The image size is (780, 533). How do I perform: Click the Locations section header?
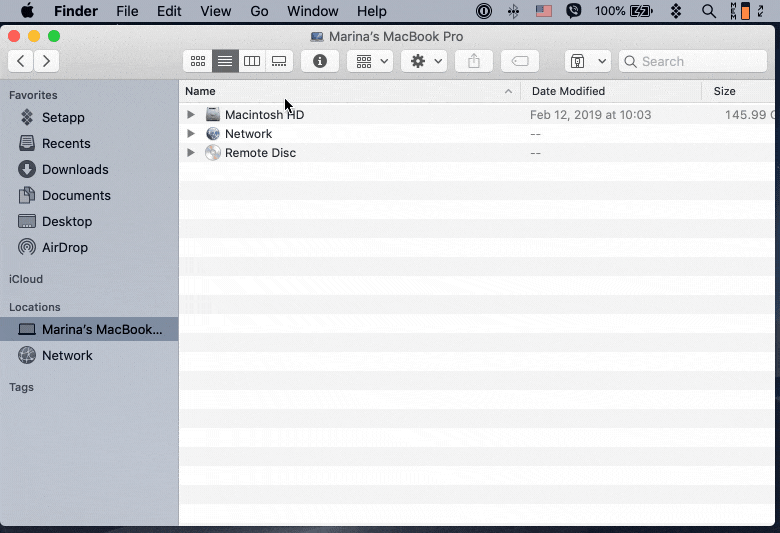coord(34,307)
